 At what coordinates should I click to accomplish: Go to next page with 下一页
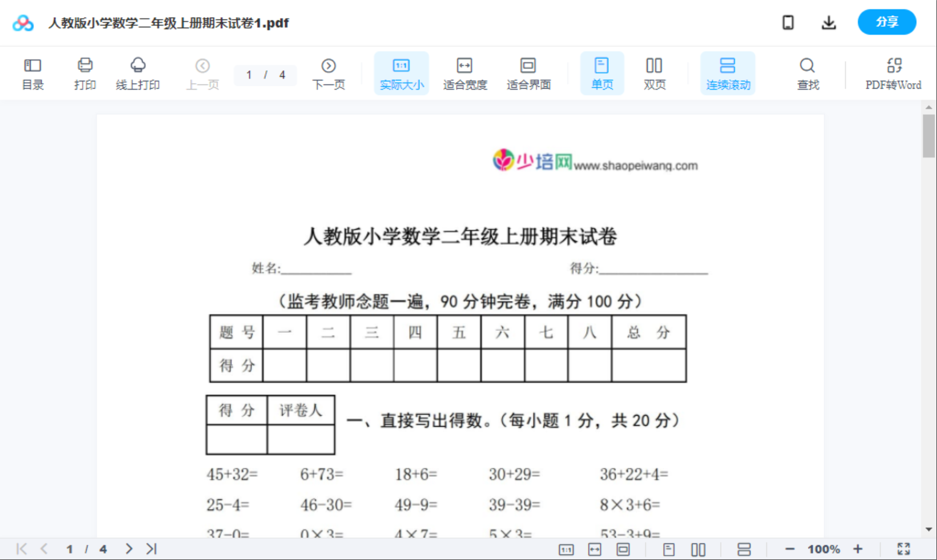329,72
